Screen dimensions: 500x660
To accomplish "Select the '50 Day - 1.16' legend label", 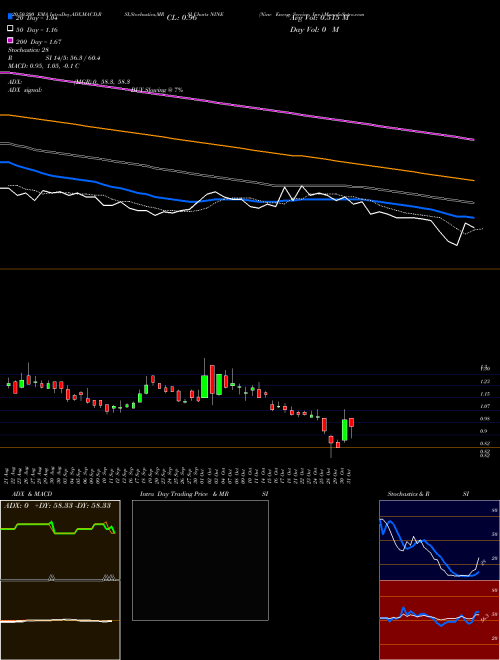I will 37,30.
